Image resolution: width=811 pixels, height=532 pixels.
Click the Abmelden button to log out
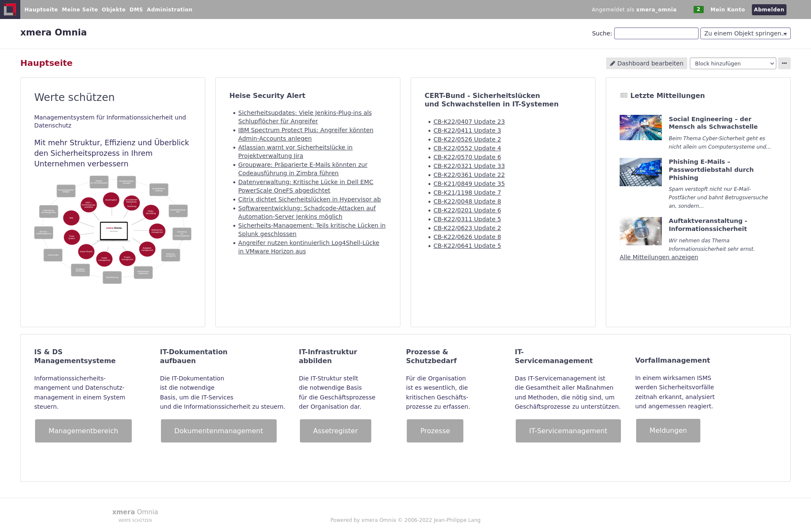pos(770,9)
